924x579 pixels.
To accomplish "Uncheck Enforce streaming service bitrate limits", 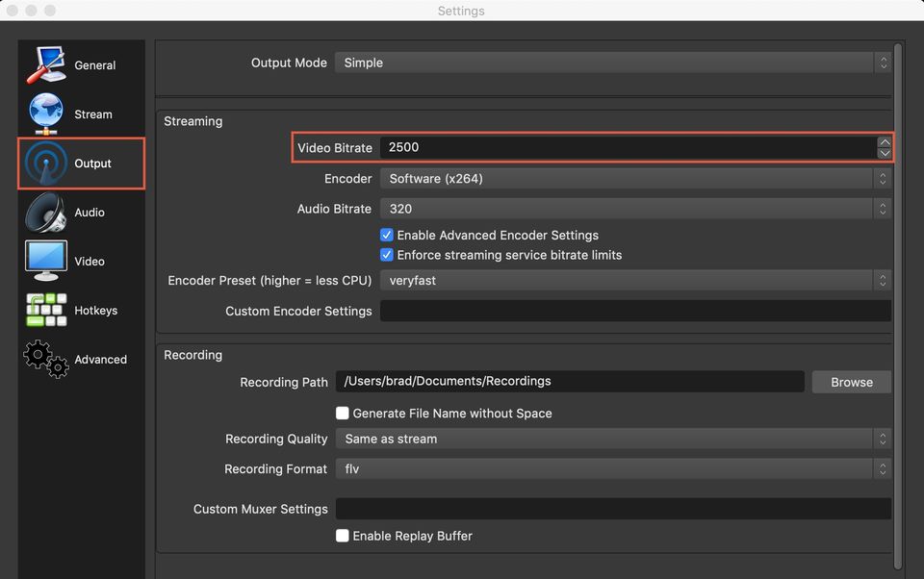I will tap(387, 255).
